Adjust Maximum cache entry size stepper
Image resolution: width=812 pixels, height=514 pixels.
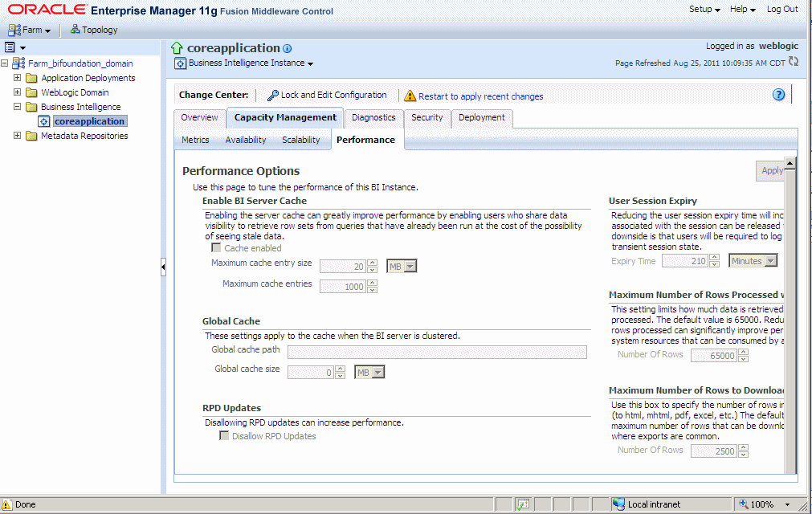coord(373,267)
